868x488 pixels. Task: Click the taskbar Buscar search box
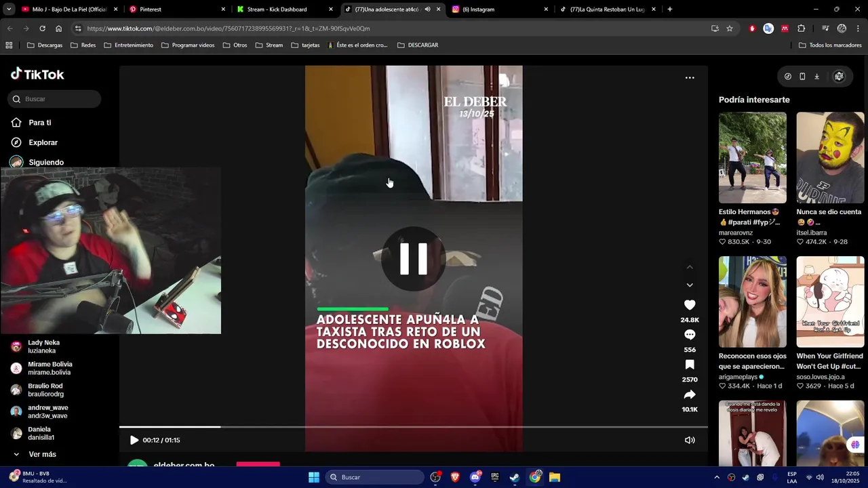(x=374, y=477)
